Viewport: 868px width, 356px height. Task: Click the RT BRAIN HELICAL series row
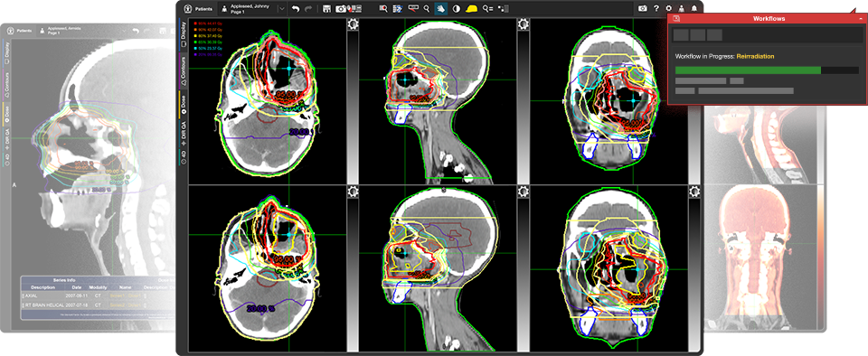click(x=99, y=304)
